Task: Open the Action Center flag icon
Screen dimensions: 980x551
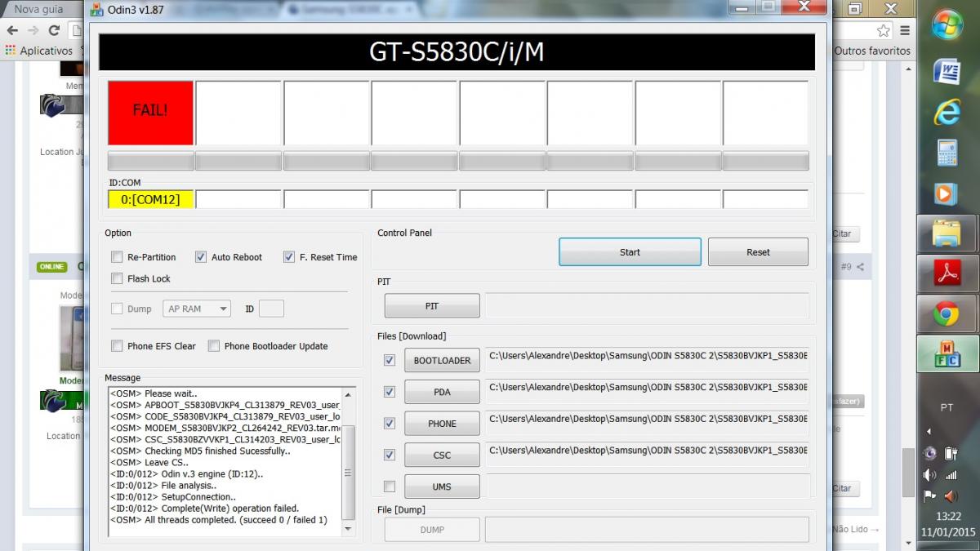Action: 929,496
